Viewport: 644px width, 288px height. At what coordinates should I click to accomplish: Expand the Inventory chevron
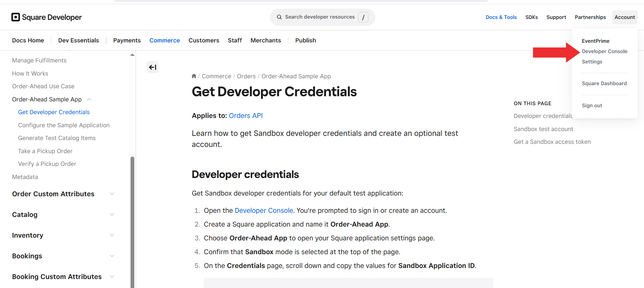click(x=112, y=235)
